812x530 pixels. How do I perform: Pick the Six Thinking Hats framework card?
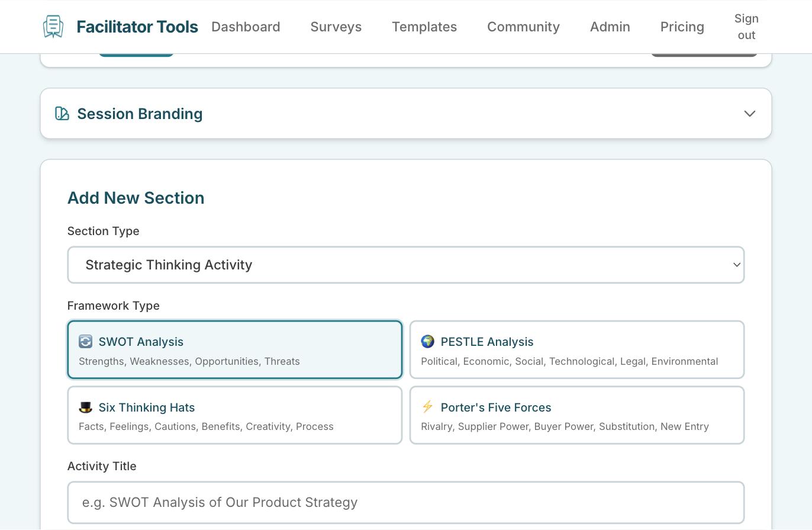point(235,415)
